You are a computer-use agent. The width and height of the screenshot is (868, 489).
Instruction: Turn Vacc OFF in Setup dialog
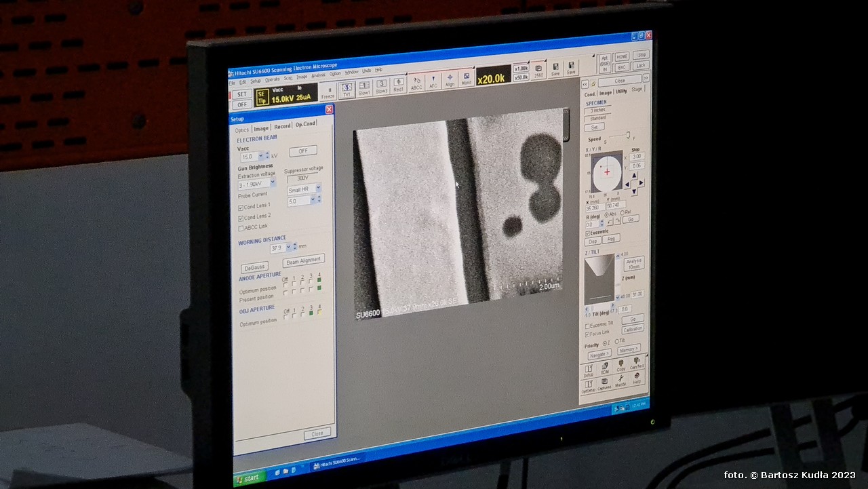pos(302,151)
